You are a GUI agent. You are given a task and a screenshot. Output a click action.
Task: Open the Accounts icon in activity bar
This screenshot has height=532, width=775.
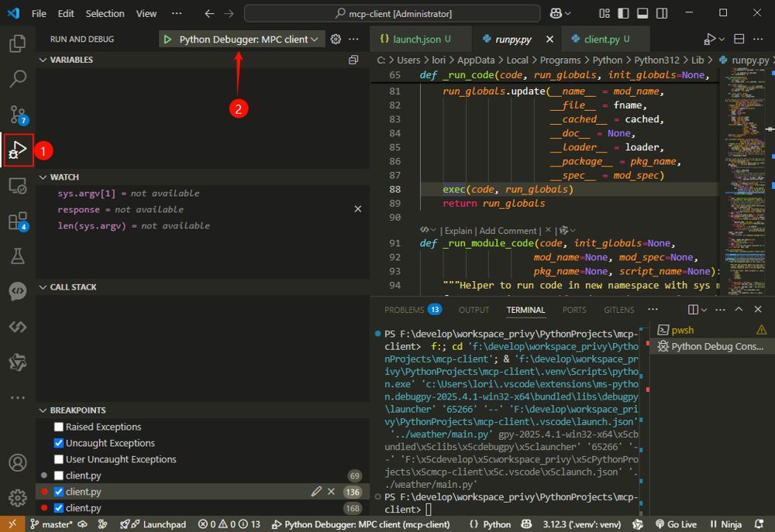(x=17, y=463)
